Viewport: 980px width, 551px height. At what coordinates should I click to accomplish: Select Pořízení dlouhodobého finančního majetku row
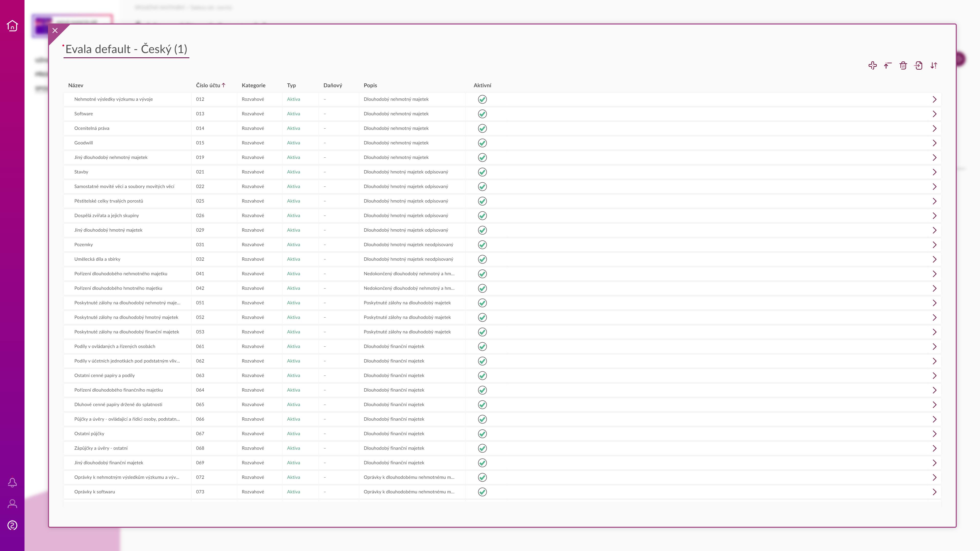502,390
